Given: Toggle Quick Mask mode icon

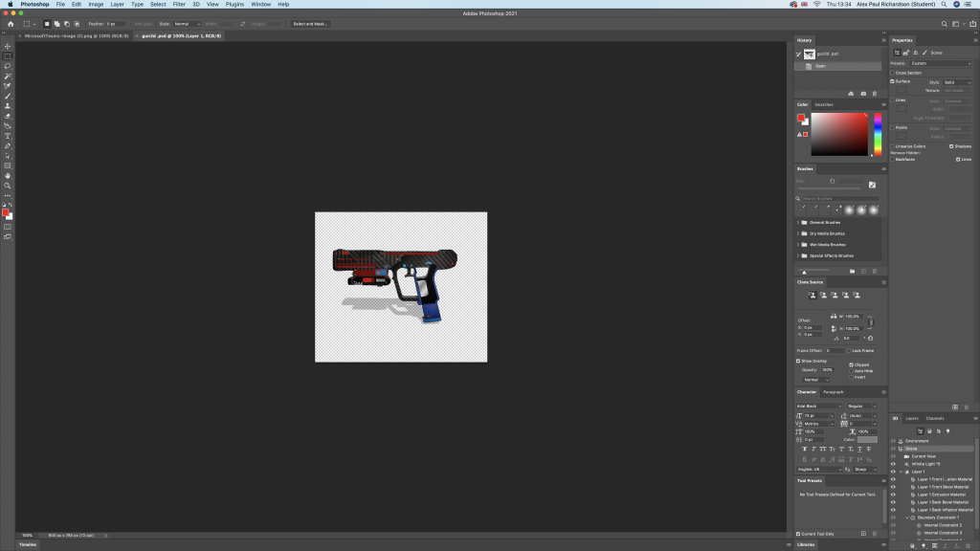Looking at the screenshot, I should coord(8,227).
